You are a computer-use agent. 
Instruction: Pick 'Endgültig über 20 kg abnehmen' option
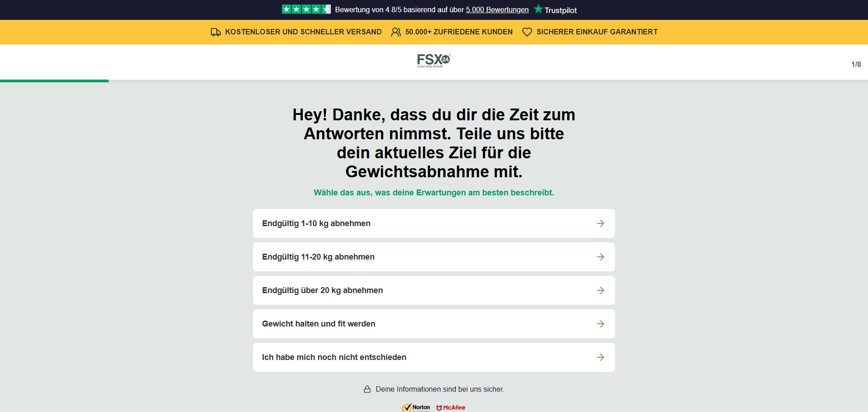click(x=322, y=290)
